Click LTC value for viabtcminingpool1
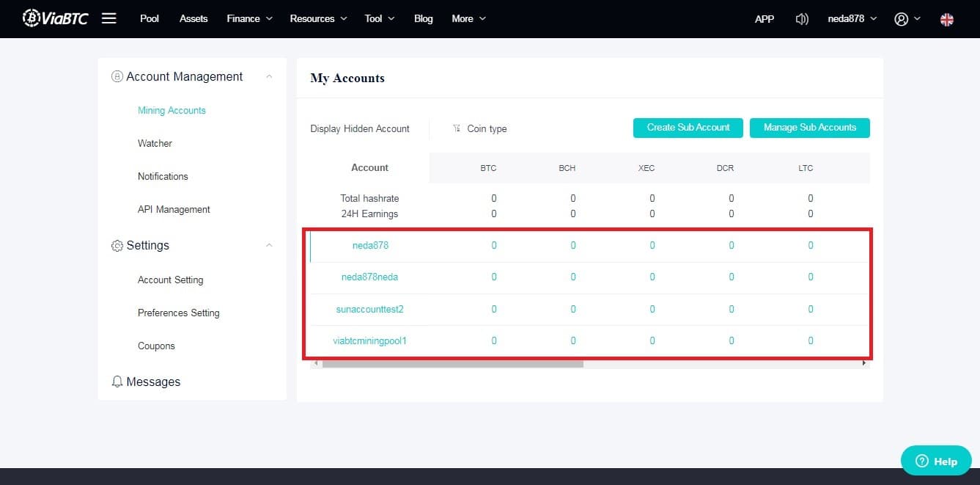This screenshot has width=980, height=485. point(811,340)
